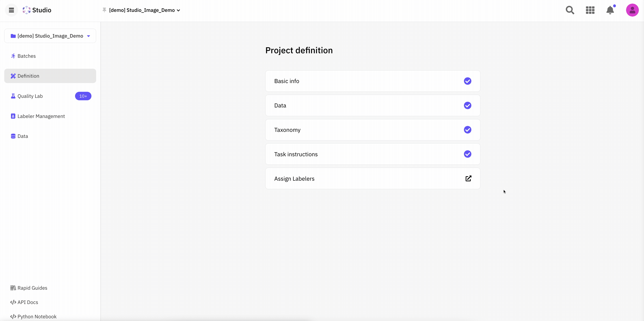The width and height of the screenshot is (644, 321).
Task: Open the user profile avatar
Action: coord(632,10)
